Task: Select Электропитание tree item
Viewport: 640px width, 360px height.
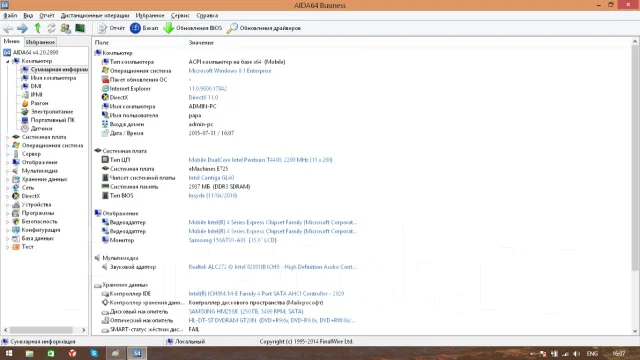Action: click(47, 111)
